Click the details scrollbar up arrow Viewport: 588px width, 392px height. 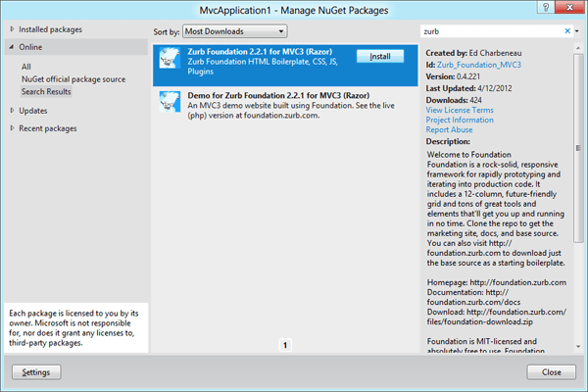pos(578,48)
